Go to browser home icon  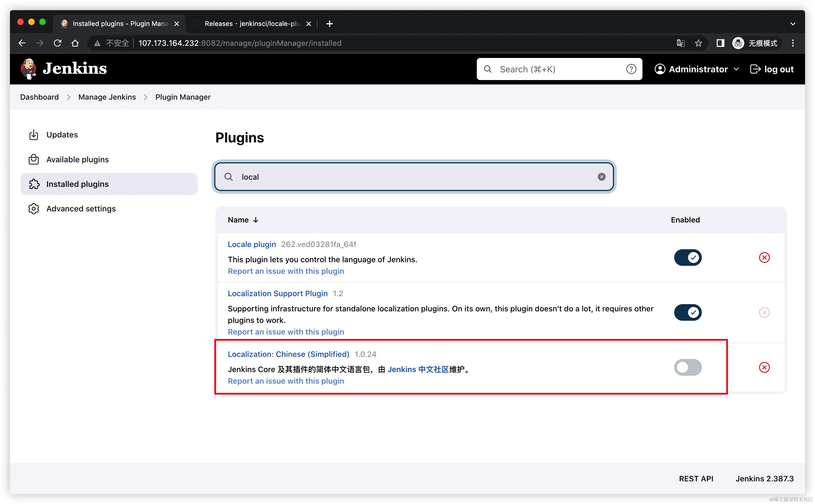(x=75, y=43)
